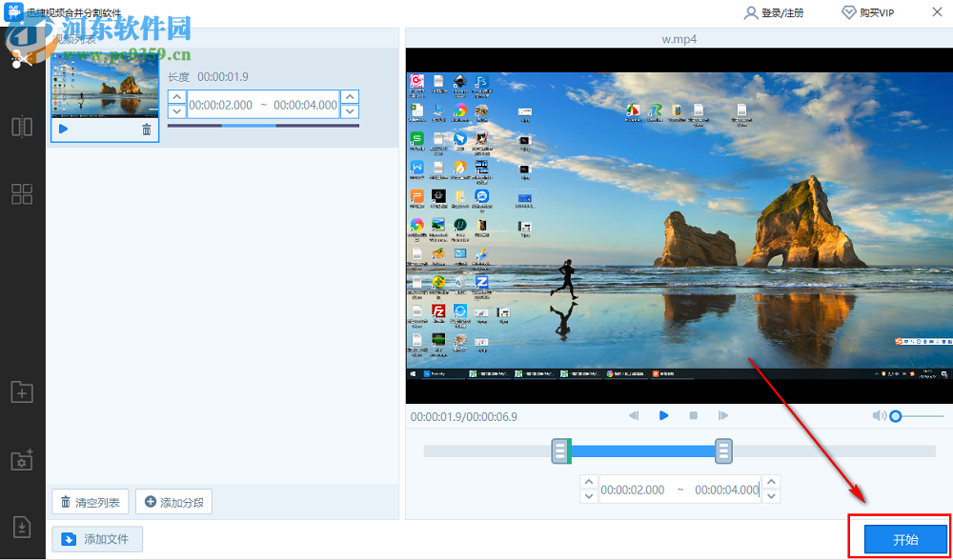Mute audio with the speaker icon
Screen dimensions: 953x560
(879, 416)
